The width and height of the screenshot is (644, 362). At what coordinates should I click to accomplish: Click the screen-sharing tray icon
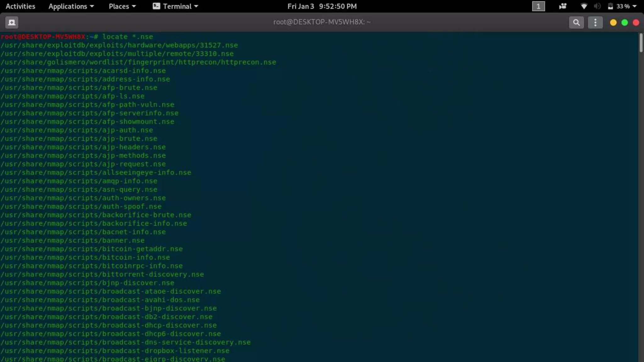tap(563, 6)
